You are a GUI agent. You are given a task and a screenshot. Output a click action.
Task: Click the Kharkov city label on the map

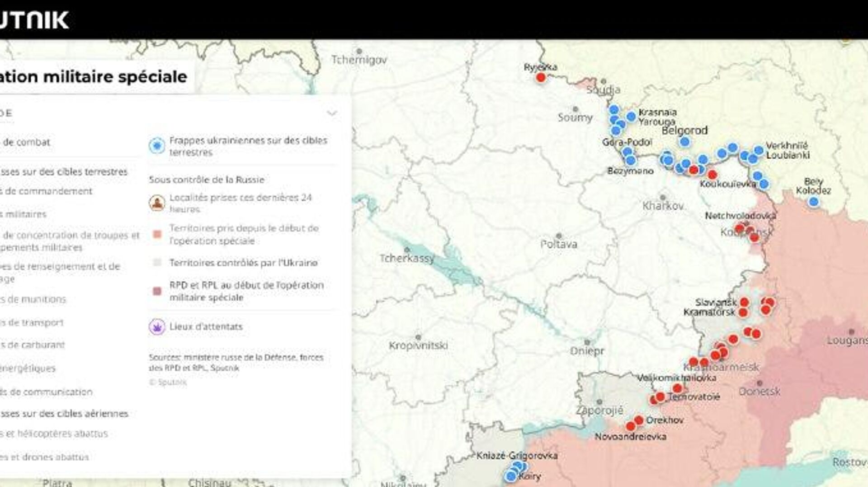pos(663,206)
